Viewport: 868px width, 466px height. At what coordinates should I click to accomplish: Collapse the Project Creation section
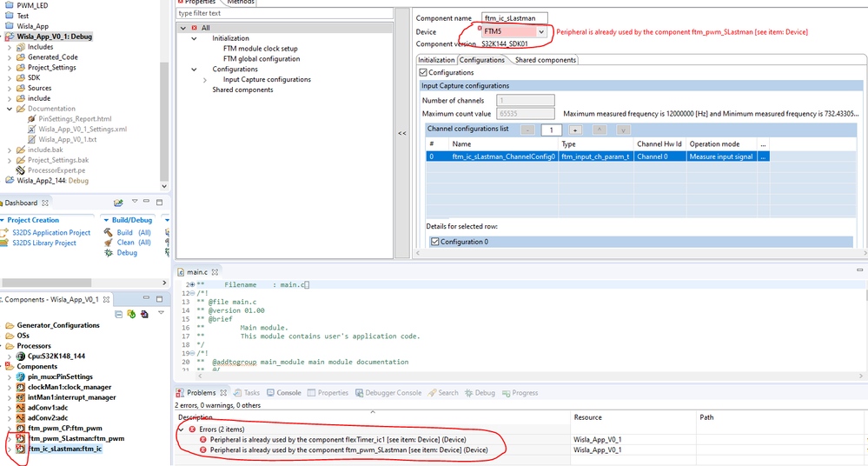(x=3, y=220)
